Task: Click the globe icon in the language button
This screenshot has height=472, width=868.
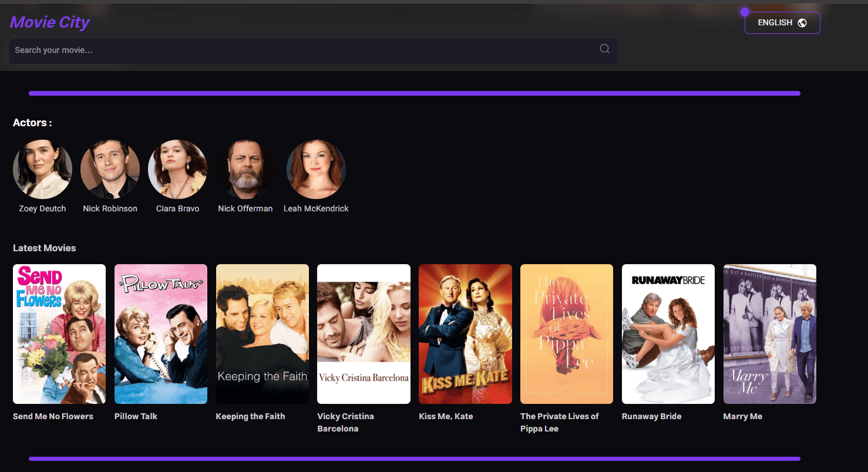Action: pos(802,23)
